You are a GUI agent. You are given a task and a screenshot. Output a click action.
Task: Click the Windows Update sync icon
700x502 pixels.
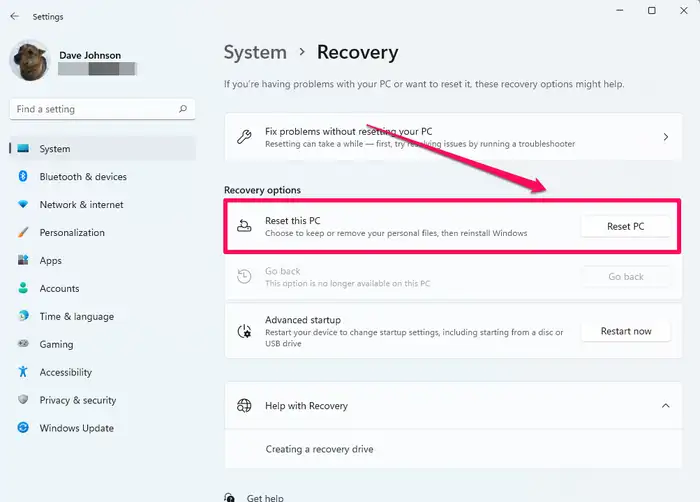point(23,427)
